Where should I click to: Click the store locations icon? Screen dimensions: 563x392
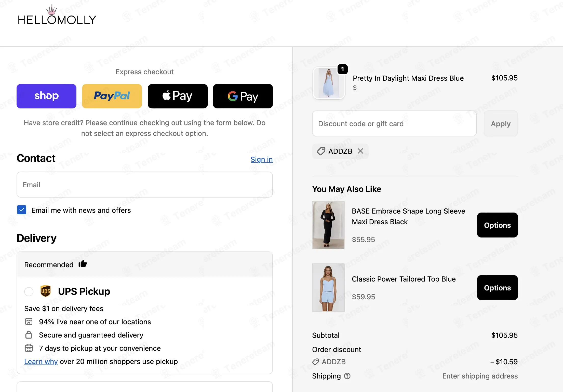29,321
